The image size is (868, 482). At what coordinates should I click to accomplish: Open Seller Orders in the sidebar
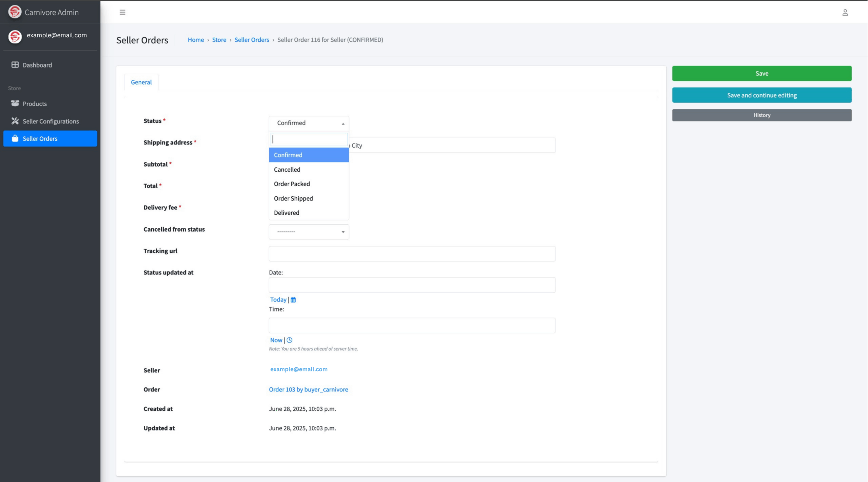50,138
